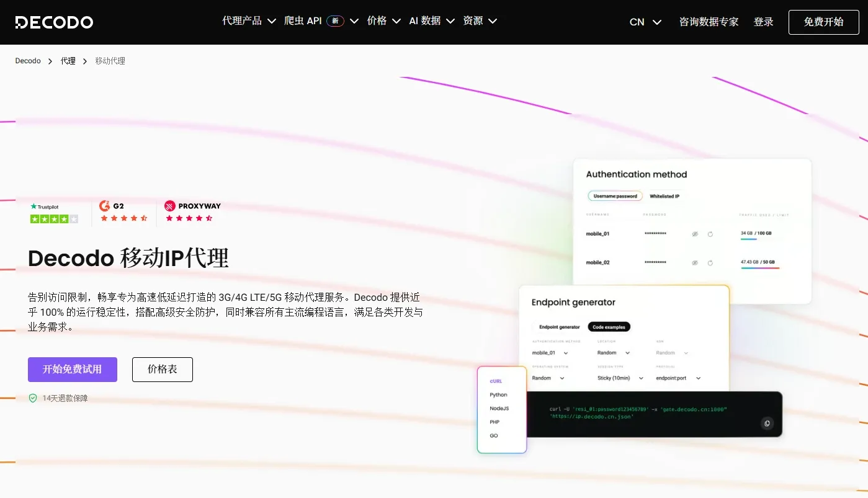
Task: Click the 新 badge next to 爬虫 API
Action: [335, 21]
